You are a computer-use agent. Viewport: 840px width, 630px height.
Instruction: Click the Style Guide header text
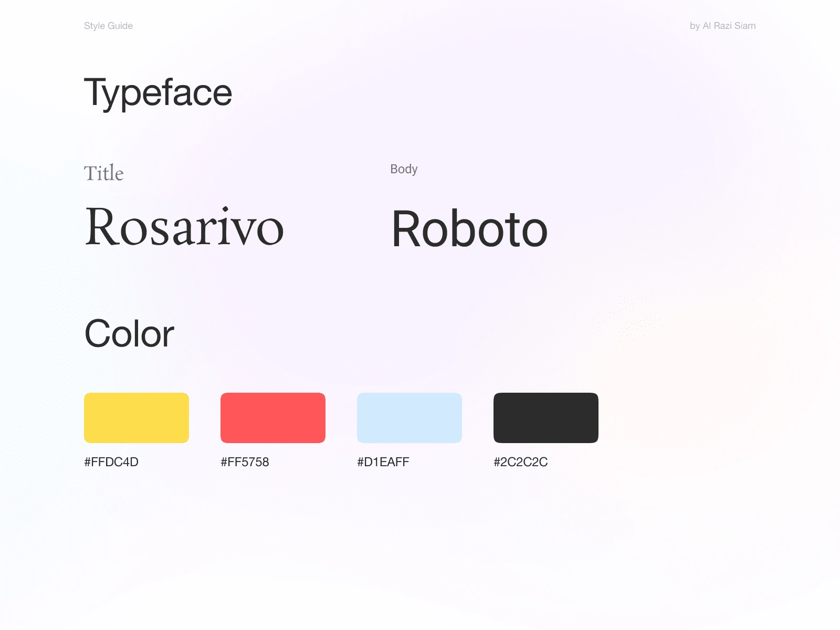(x=108, y=26)
